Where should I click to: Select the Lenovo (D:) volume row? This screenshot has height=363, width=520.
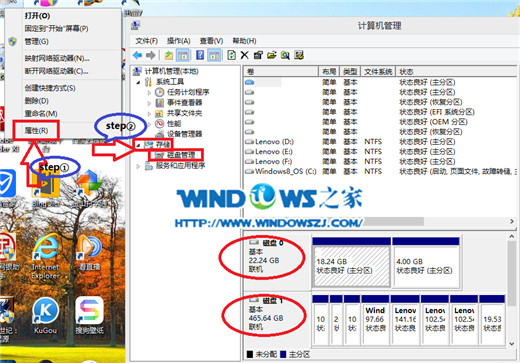coord(380,142)
